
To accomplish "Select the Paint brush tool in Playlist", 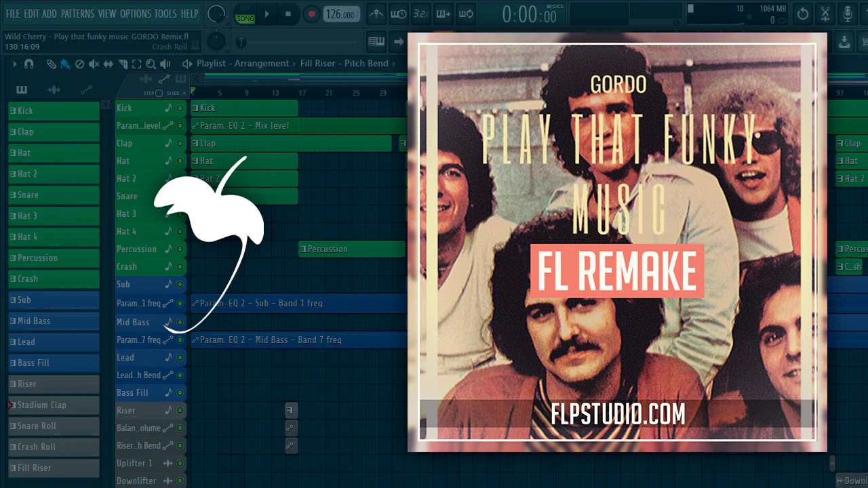I will 65,64.
